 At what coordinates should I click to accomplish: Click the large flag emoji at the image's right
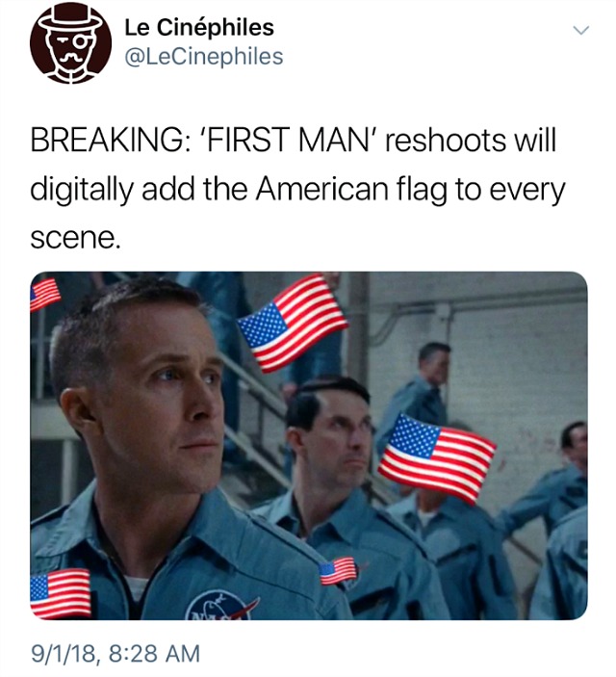[437, 458]
